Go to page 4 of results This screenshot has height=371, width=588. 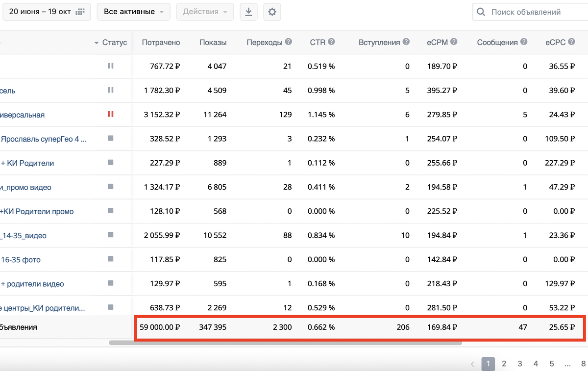click(x=536, y=364)
